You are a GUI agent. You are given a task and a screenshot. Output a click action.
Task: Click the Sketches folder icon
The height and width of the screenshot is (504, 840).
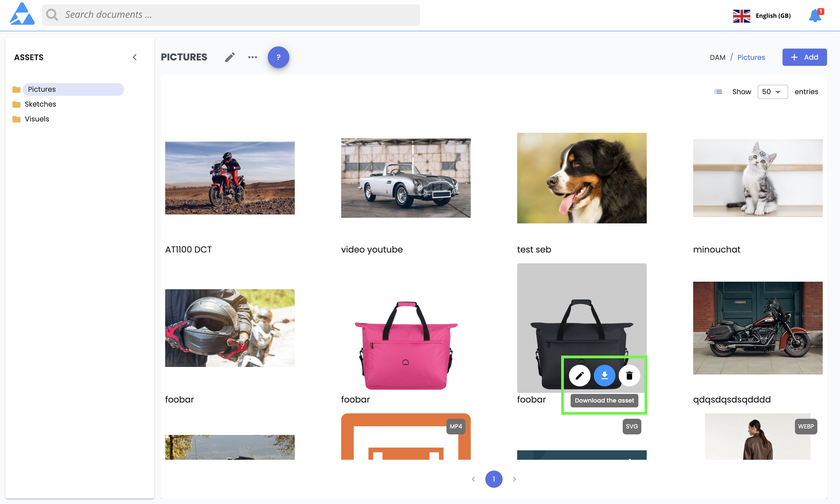[16, 104]
